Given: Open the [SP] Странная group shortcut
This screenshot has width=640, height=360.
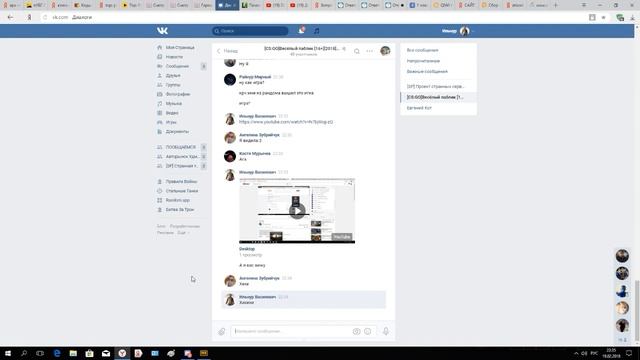Looking at the screenshot, I should pyautogui.click(x=181, y=166).
